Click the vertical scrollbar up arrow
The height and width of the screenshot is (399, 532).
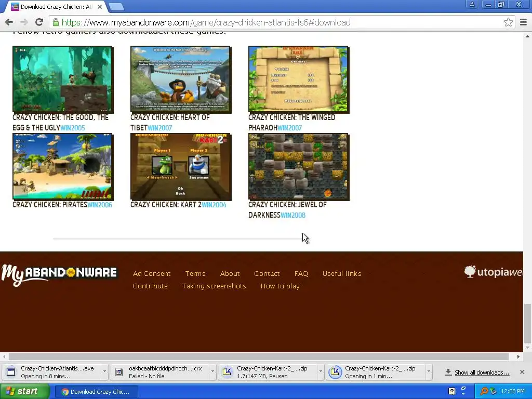(528, 36)
